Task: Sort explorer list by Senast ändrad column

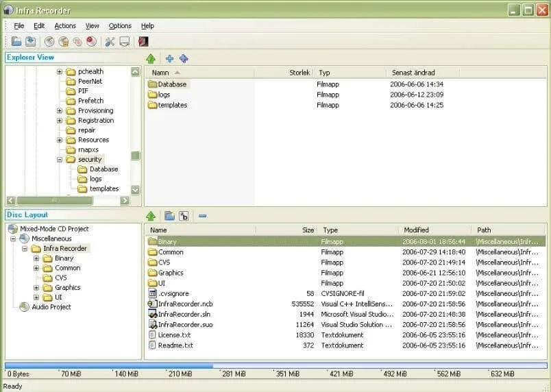Action: [413, 73]
